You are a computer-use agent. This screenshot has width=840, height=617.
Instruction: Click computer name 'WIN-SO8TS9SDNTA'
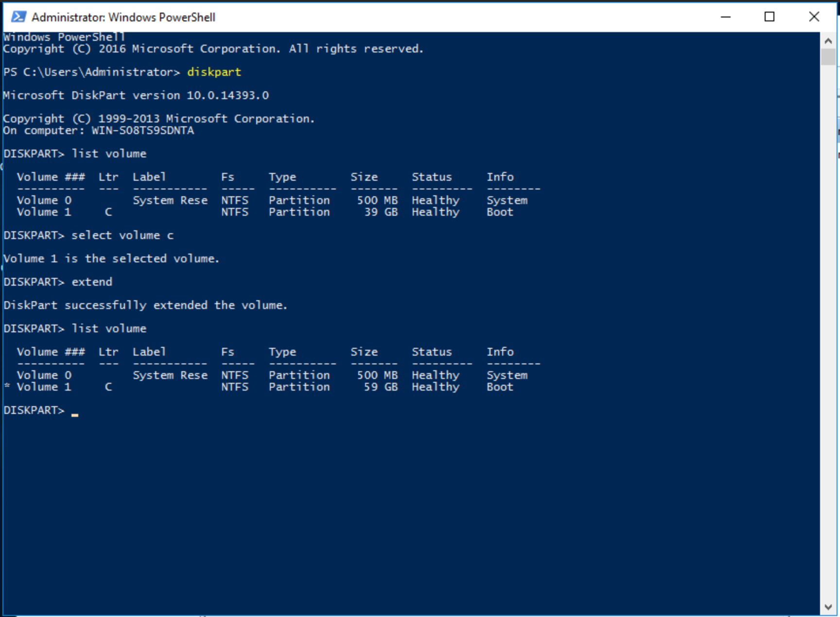[x=143, y=130]
